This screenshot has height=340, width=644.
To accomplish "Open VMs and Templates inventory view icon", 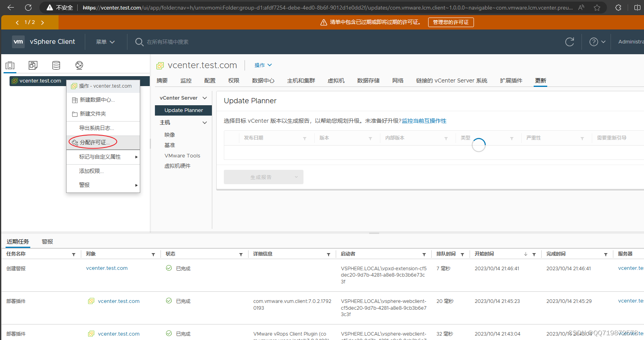I will coord(33,65).
